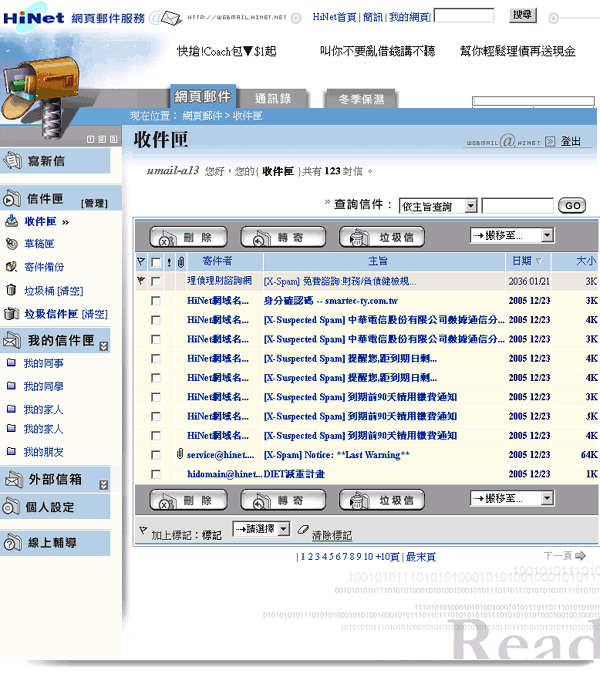The width and height of the screenshot is (600, 674).
Task: Click the logout arrow icon beside 登出
Action: click(x=550, y=141)
